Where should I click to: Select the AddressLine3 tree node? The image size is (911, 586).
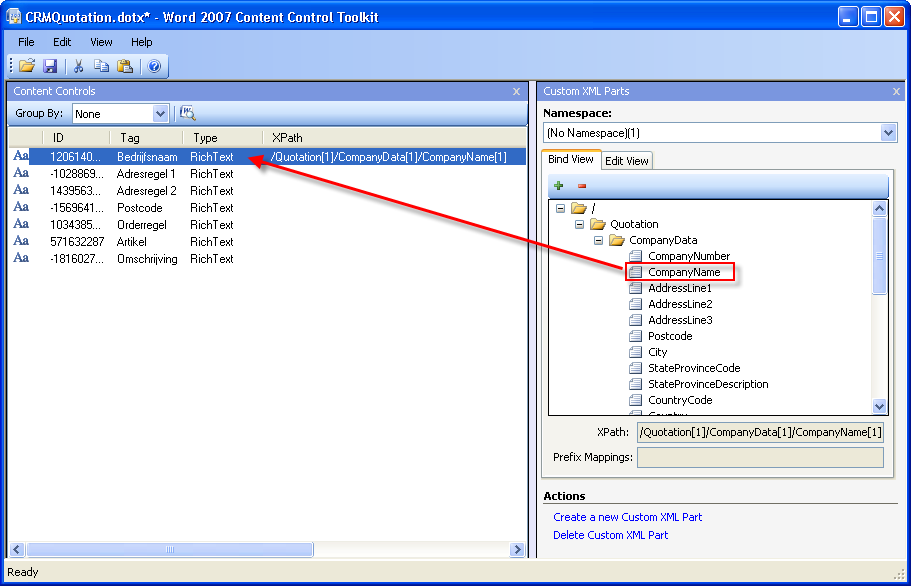(x=680, y=320)
